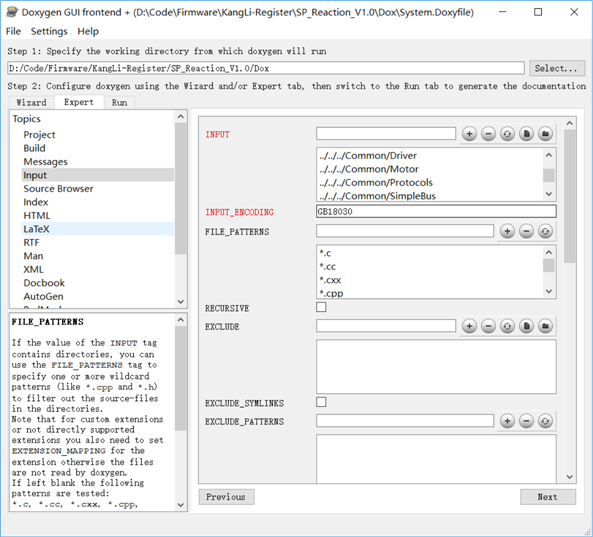593x537 pixels.
Task: Remove pattern with FILE_PATTERNS minus icon
Action: [526, 231]
